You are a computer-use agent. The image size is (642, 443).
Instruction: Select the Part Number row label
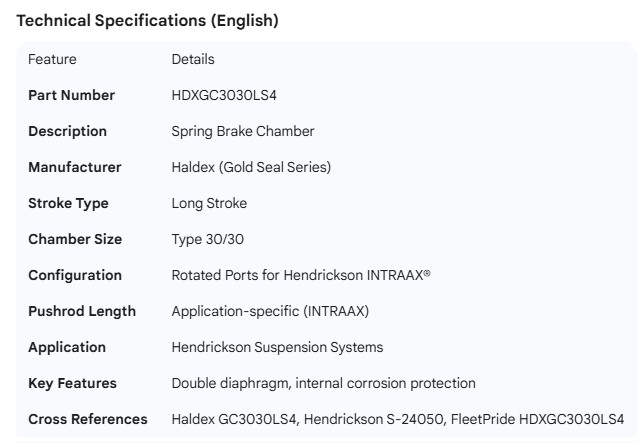click(x=71, y=95)
